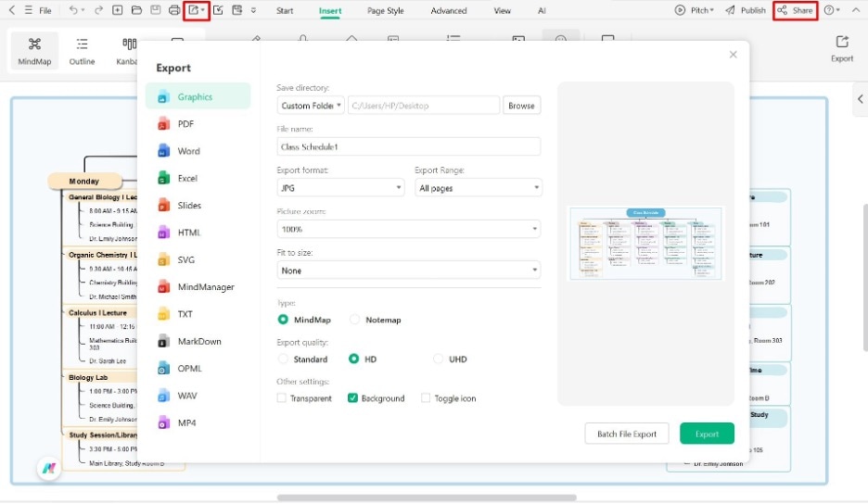Enable the Transparent checkbox
The height and width of the screenshot is (504, 868).
[281, 397]
